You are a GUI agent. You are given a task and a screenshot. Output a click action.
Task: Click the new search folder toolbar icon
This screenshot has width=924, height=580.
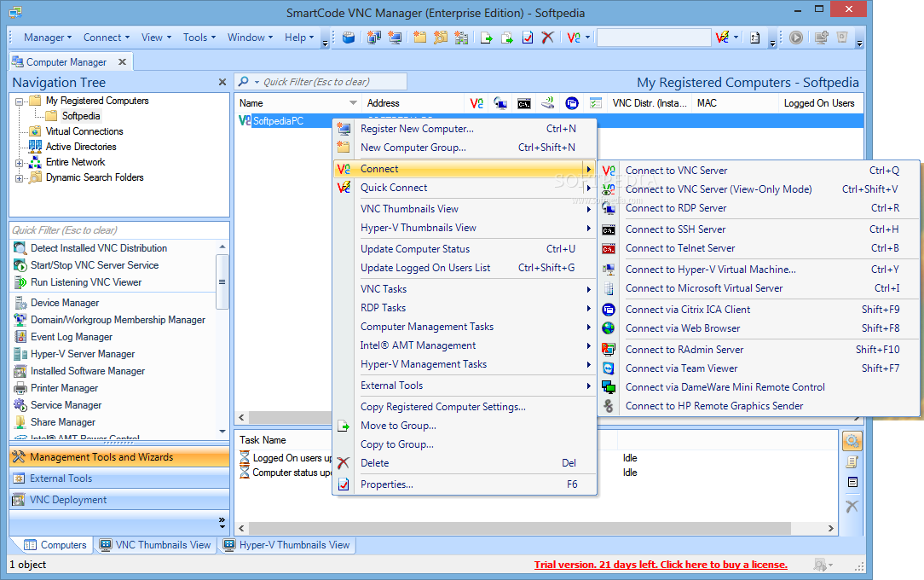pyautogui.click(x=440, y=38)
